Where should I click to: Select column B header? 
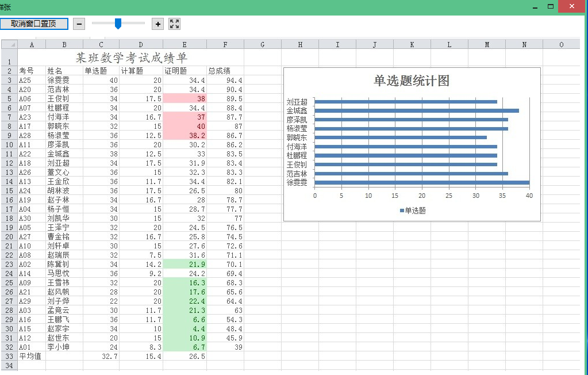point(64,45)
